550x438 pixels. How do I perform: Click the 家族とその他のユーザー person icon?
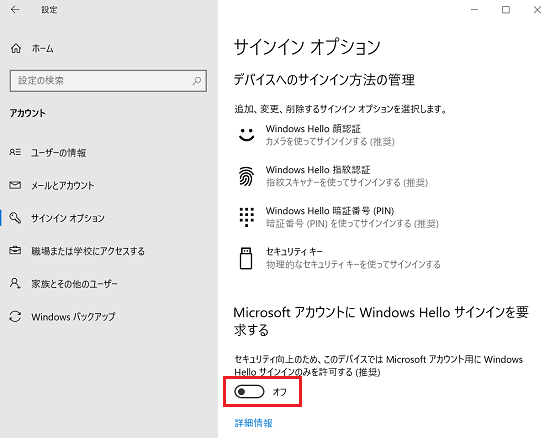[15, 283]
